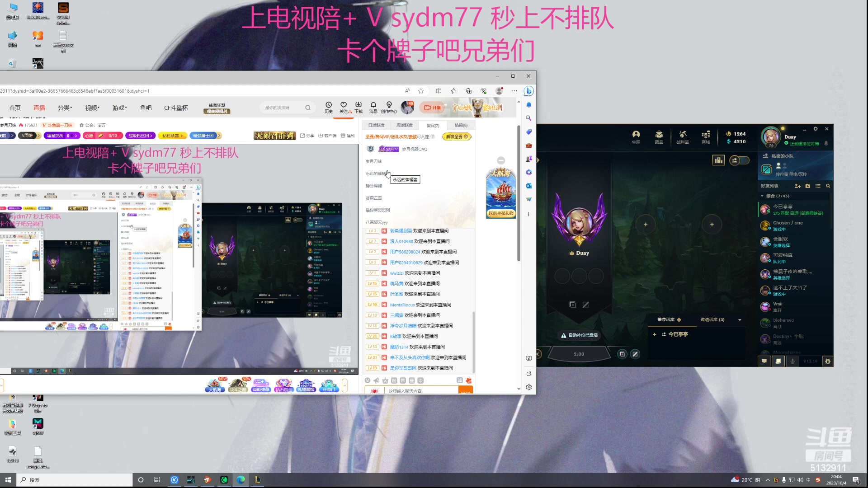Click the chat message input field
The width and height of the screenshot is (868, 488).
click(x=420, y=391)
